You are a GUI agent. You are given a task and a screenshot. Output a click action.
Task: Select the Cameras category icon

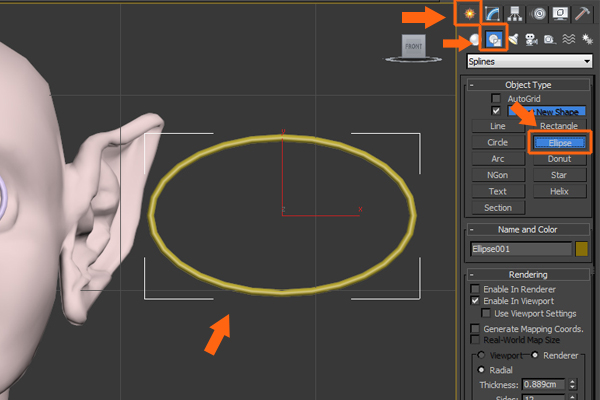[x=531, y=39]
